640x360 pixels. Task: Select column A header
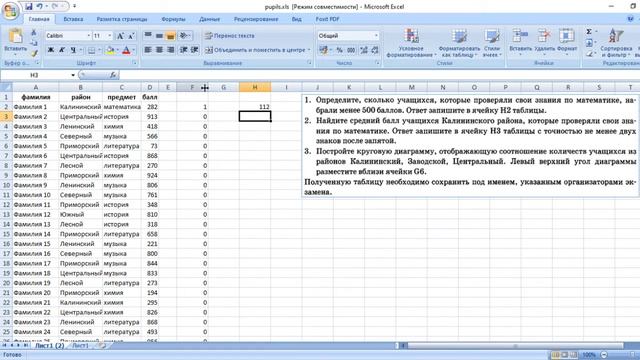[36, 87]
